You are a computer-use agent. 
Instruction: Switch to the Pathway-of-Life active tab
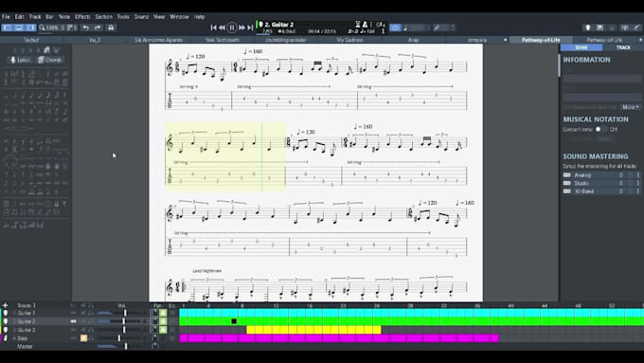(x=541, y=40)
